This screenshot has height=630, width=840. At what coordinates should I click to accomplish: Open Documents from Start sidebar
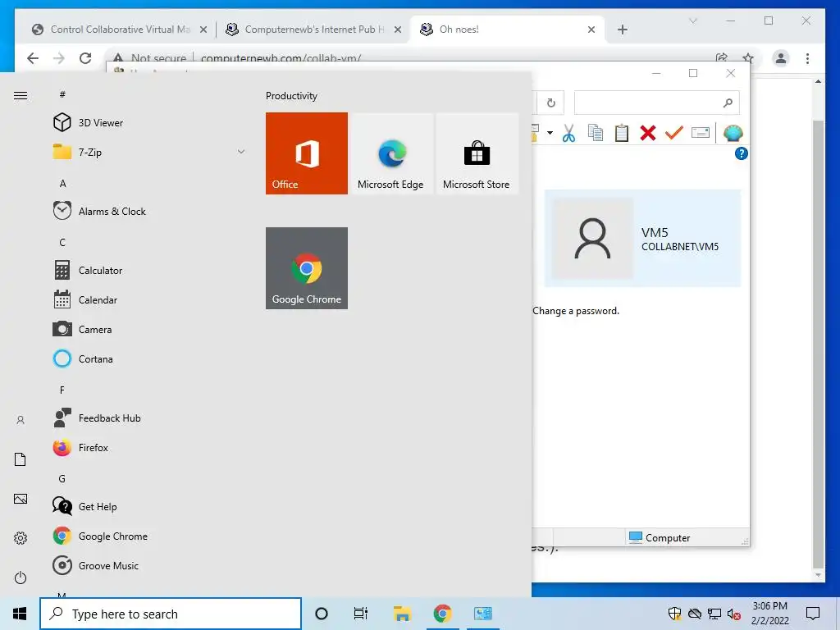pyautogui.click(x=21, y=459)
